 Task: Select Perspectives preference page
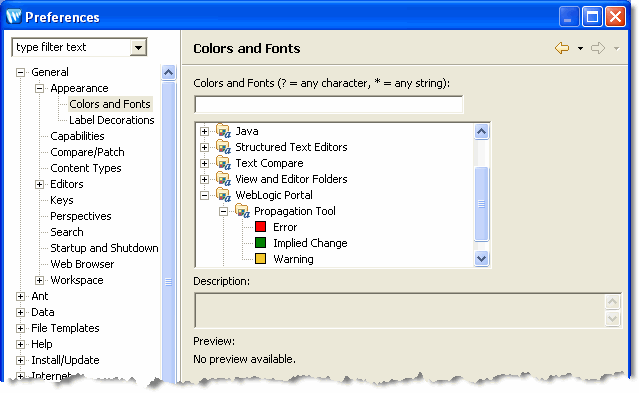click(81, 216)
